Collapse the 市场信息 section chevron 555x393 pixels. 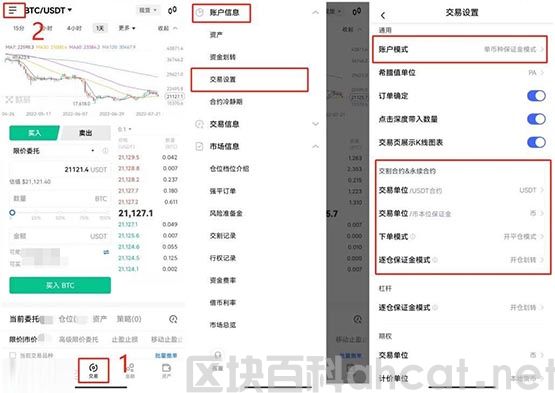coord(315,146)
